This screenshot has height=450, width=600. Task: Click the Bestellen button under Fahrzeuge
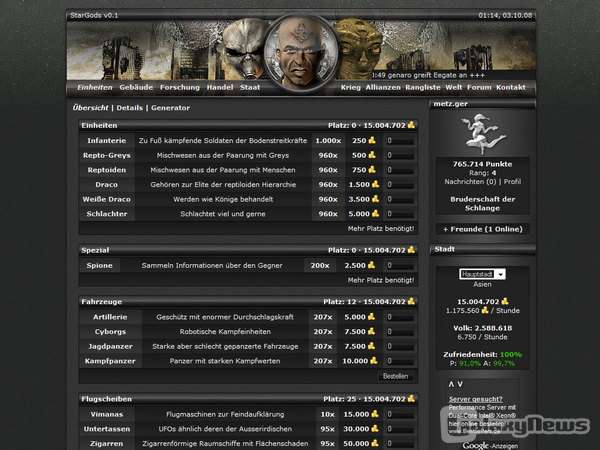396,376
